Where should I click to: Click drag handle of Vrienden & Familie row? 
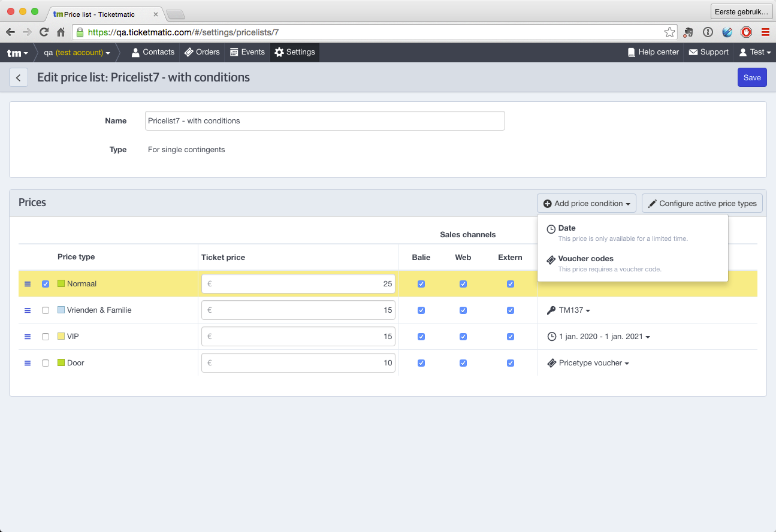[28, 310]
